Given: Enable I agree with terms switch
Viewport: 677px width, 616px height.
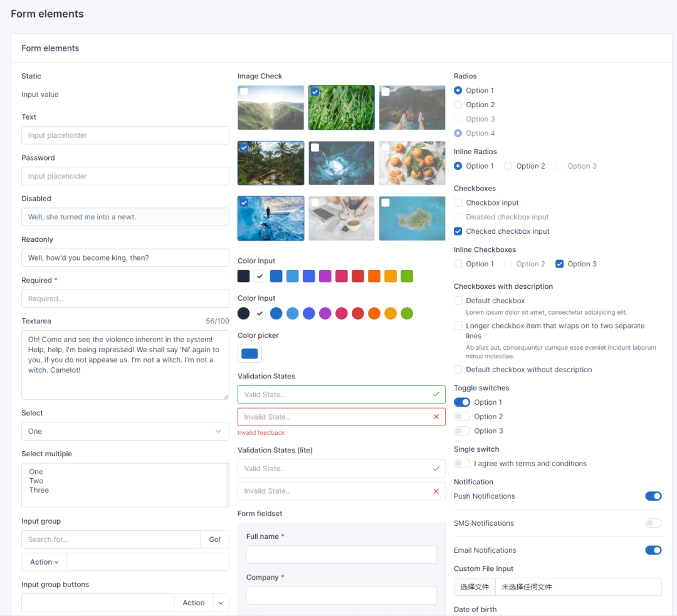Looking at the screenshot, I should (462, 463).
